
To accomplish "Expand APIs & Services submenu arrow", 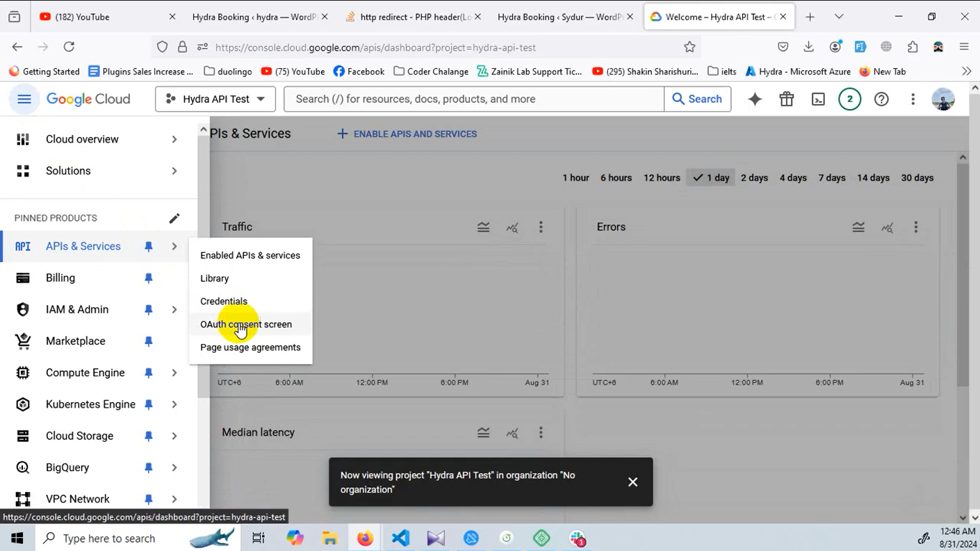I will click(x=174, y=247).
